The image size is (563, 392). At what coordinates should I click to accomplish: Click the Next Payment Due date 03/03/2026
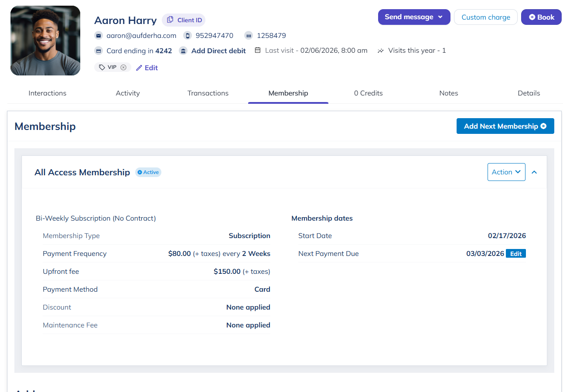(485, 254)
